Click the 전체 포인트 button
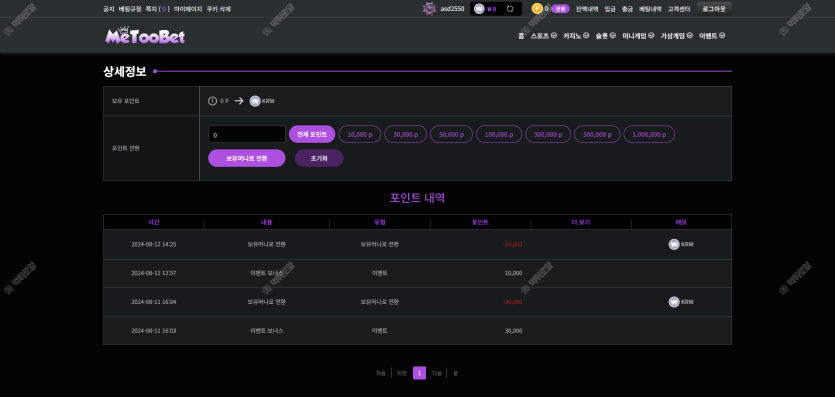 [312, 134]
